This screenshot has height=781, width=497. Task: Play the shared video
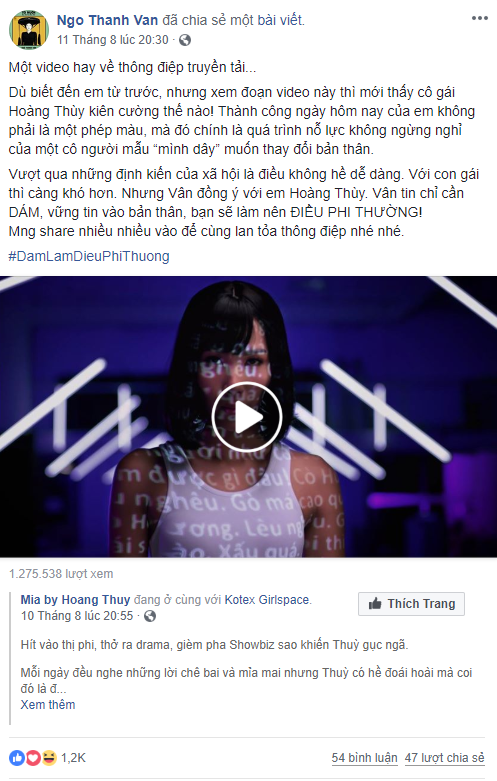point(247,417)
